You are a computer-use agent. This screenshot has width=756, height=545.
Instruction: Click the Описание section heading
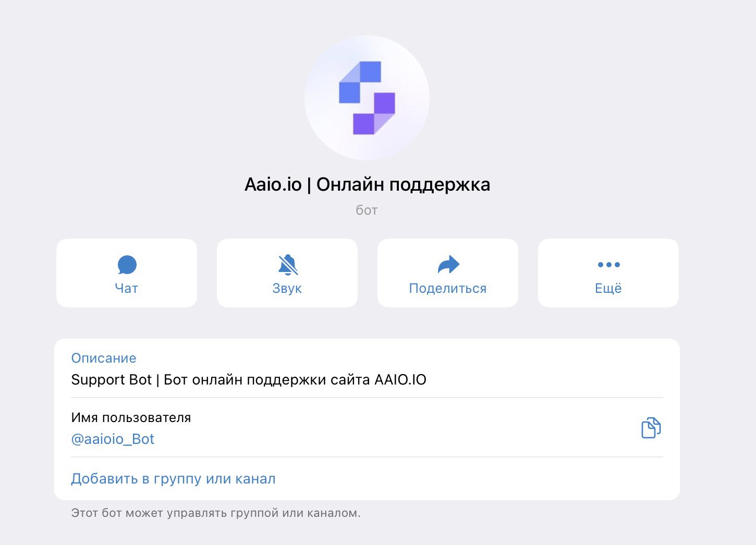click(104, 358)
